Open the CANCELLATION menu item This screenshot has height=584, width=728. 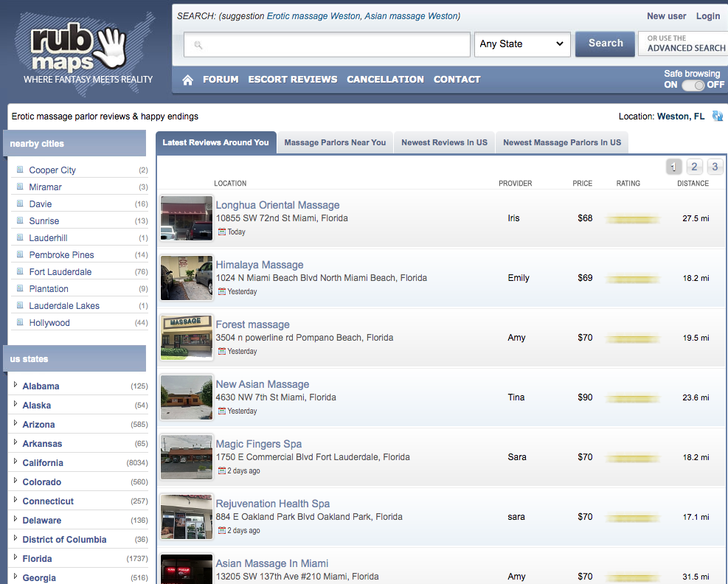click(x=385, y=80)
